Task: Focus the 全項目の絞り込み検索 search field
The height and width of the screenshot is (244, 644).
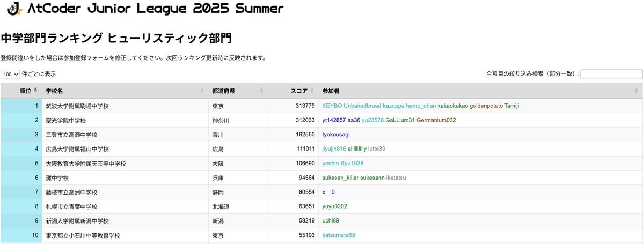Action: [611, 75]
